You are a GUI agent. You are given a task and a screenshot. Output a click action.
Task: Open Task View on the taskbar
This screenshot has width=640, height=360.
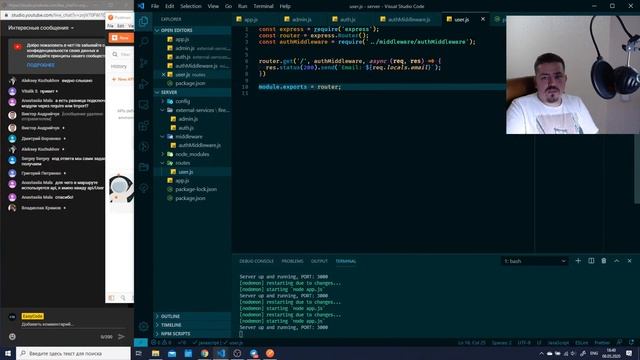click(139, 353)
